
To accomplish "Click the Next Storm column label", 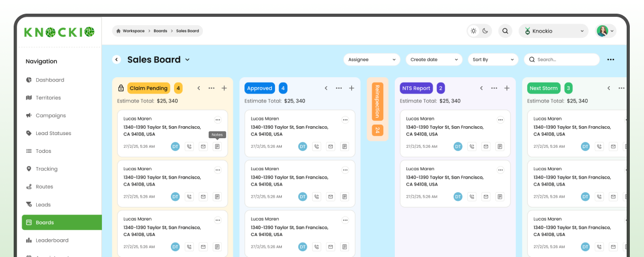I will tap(544, 88).
